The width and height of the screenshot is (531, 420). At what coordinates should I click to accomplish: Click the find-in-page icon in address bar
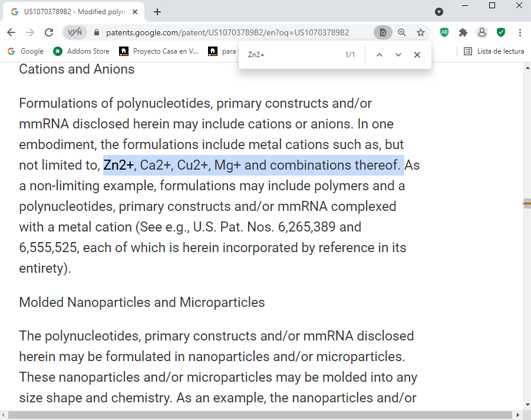pyautogui.click(x=382, y=32)
